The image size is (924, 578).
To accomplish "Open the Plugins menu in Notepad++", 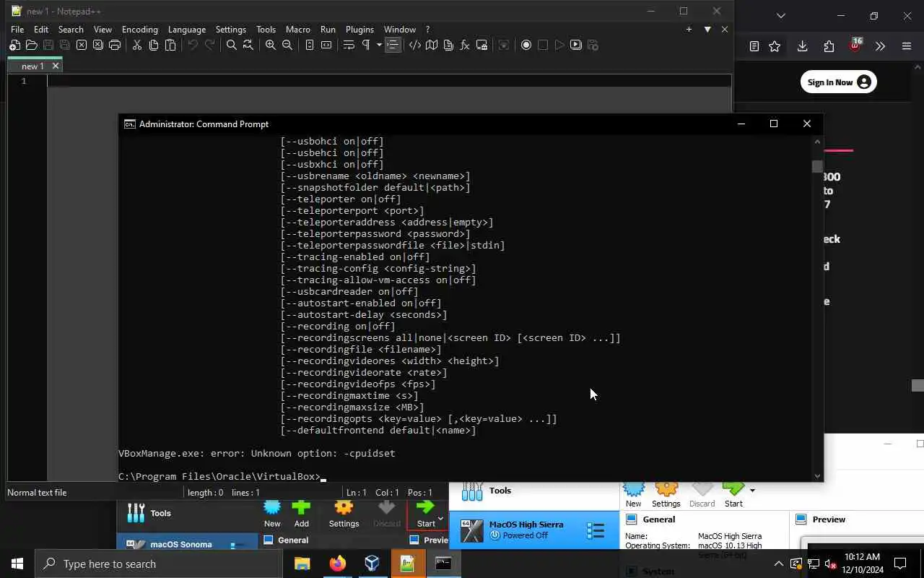I will pos(359,30).
